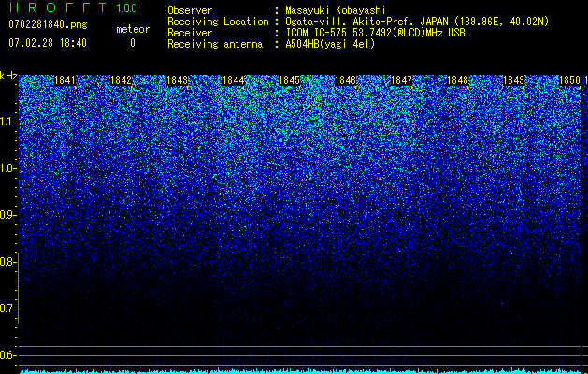The width and height of the screenshot is (588, 374).
Task: Click the Receiver field label
Action: [190, 33]
